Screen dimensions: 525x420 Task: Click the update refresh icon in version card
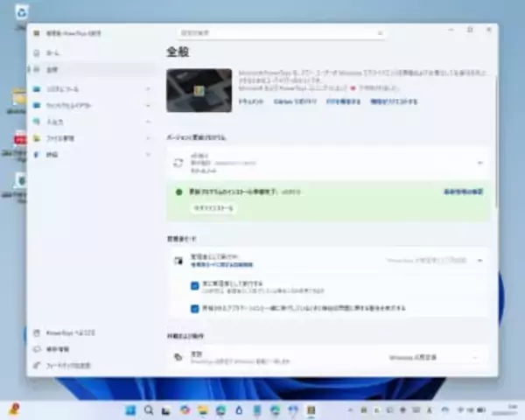tap(178, 163)
